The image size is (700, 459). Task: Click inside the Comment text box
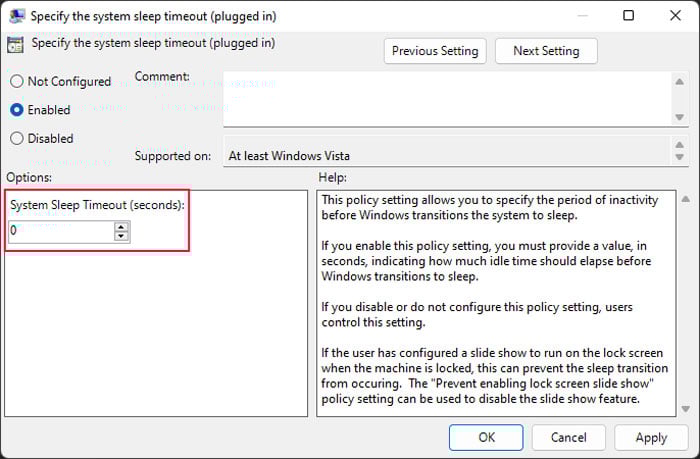[x=447, y=99]
